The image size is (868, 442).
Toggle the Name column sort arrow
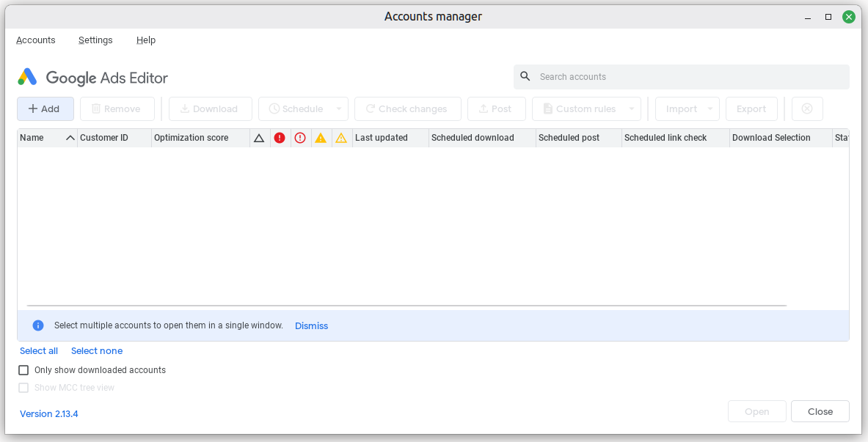tap(70, 138)
